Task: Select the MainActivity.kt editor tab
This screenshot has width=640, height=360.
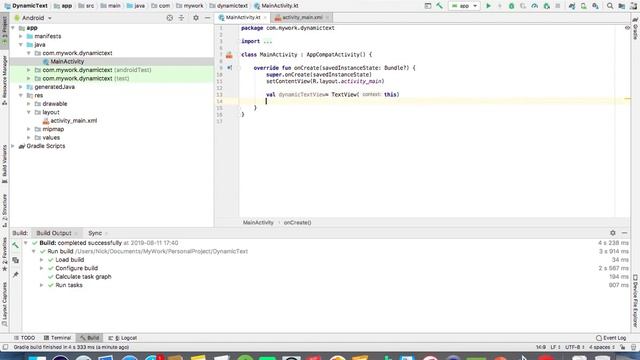Action: click(243, 18)
